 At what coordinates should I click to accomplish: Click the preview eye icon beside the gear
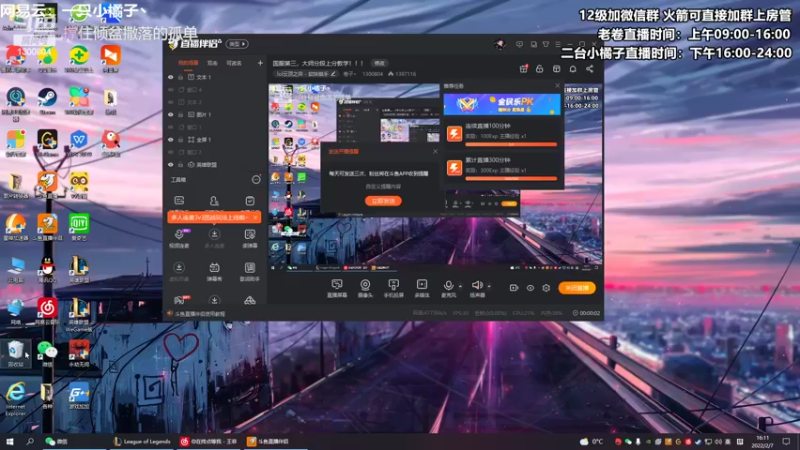pyautogui.click(x=530, y=288)
